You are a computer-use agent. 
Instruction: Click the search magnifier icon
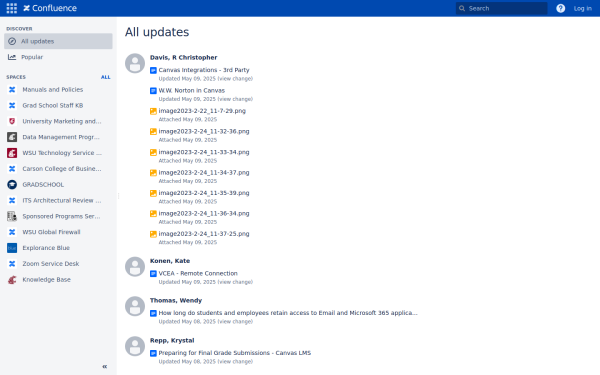(462, 8)
